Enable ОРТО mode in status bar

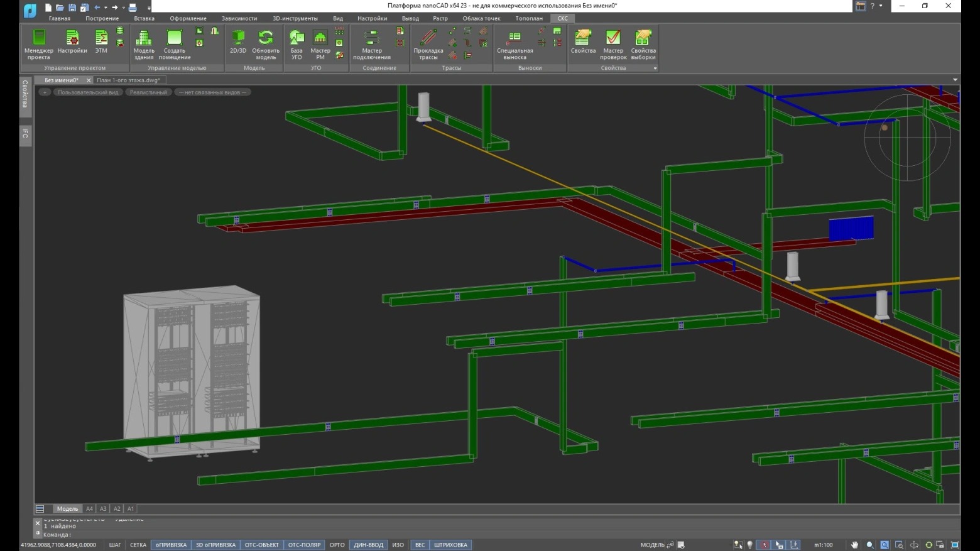pyautogui.click(x=337, y=545)
